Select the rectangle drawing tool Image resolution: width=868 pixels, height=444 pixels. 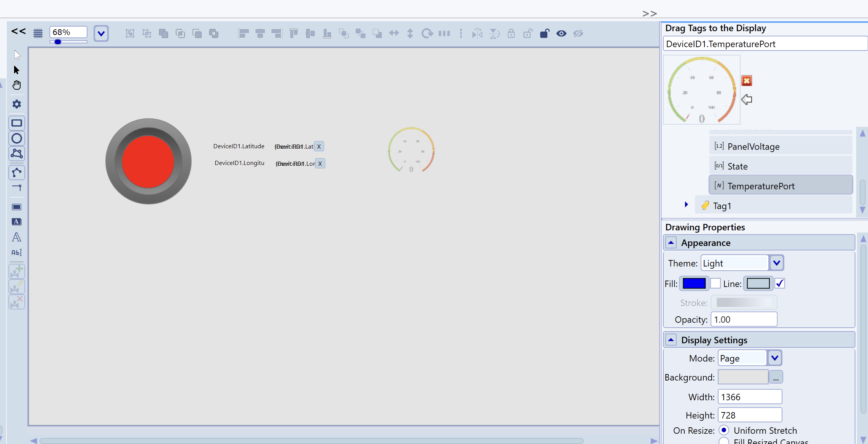pyautogui.click(x=17, y=123)
